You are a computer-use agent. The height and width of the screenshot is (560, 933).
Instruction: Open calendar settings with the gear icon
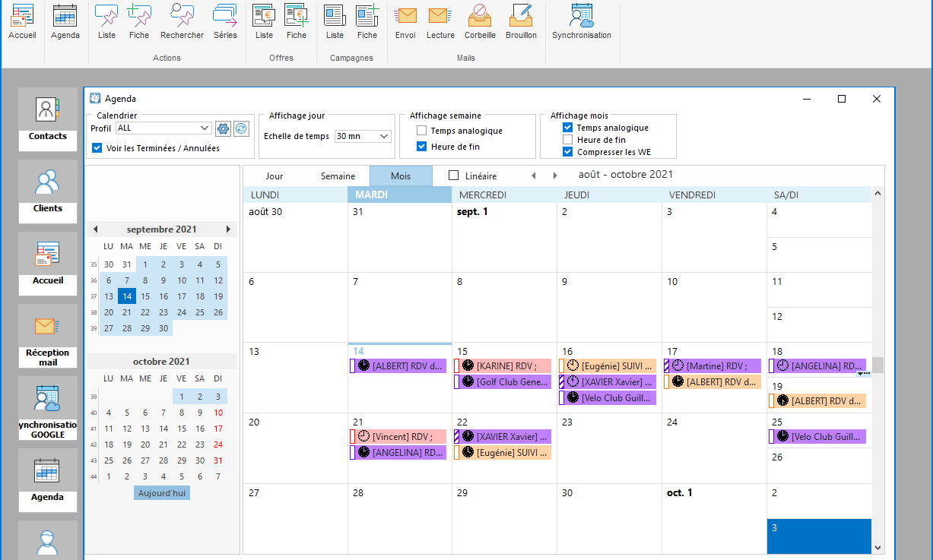click(x=223, y=128)
